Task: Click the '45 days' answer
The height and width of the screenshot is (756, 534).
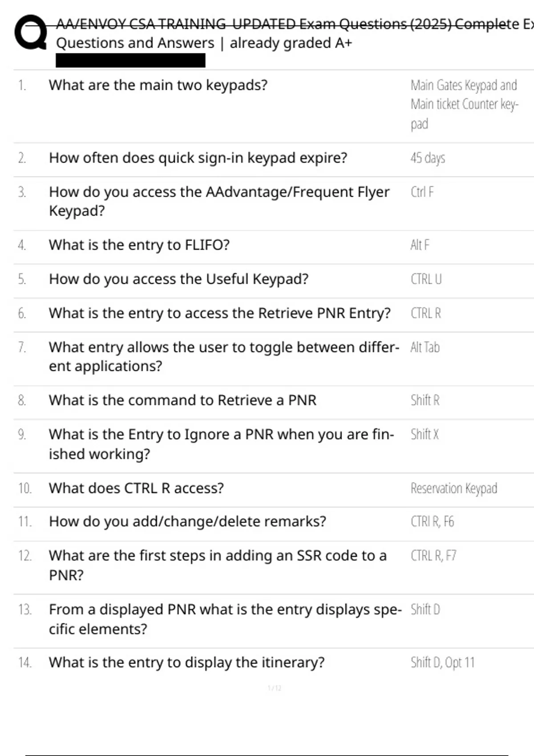Action: (428, 158)
